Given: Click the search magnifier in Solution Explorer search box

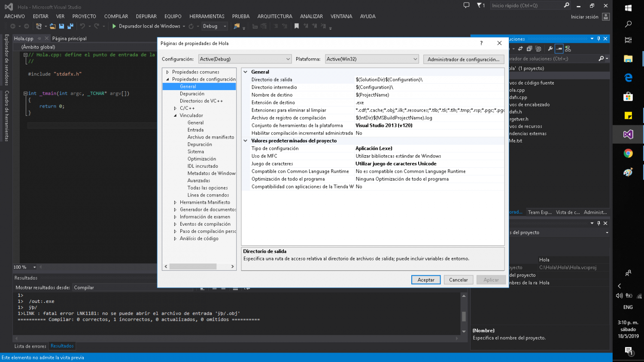Looking at the screenshot, I should pyautogui.click(x=601, y=59).
